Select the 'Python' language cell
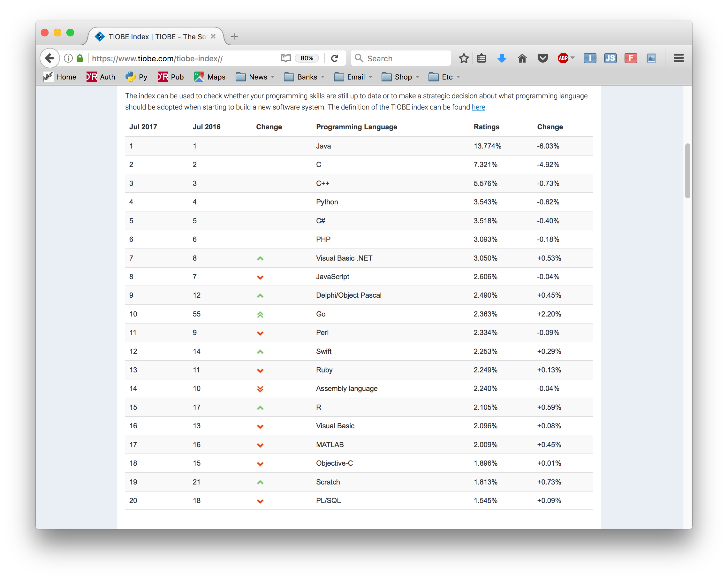The width and height of the screenshot is (728, 580). pos(327,202)
